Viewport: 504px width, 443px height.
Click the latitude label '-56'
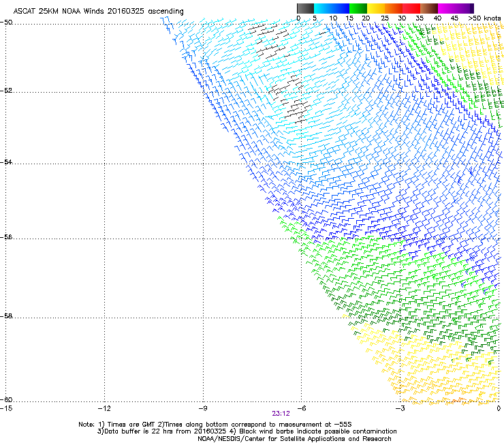6,237
